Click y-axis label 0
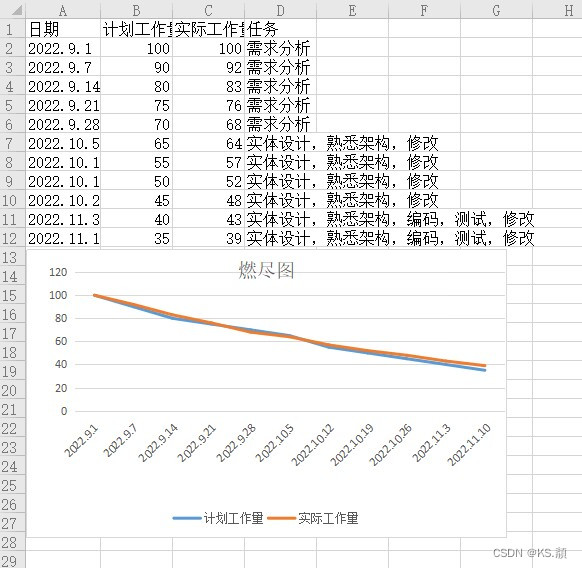The height and width of the screenshot is (568, 582). pyautogui.click(x=64, y=411)
